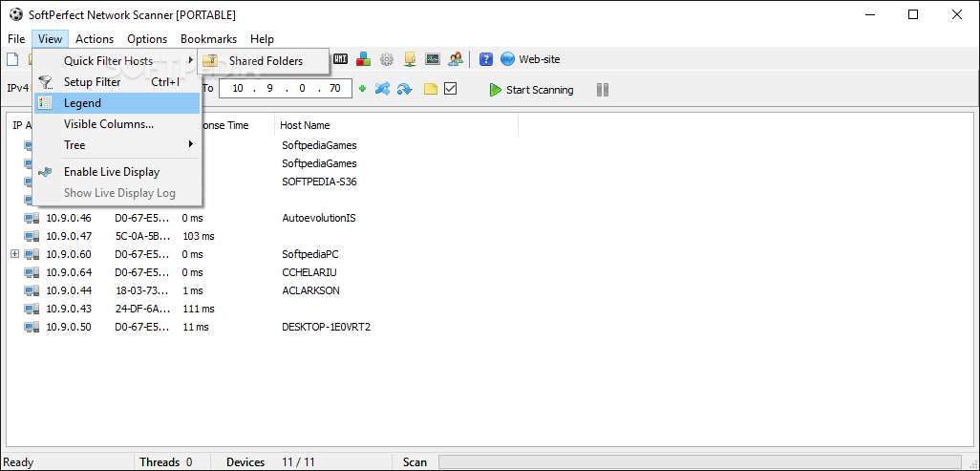
Task: Toggle the checkbox next to the sticky note
Action: [x=450, y=89]
